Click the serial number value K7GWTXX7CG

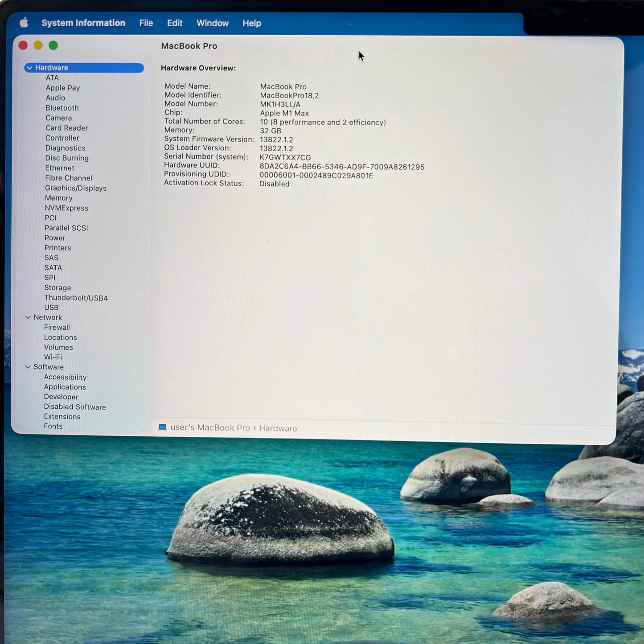285,157
